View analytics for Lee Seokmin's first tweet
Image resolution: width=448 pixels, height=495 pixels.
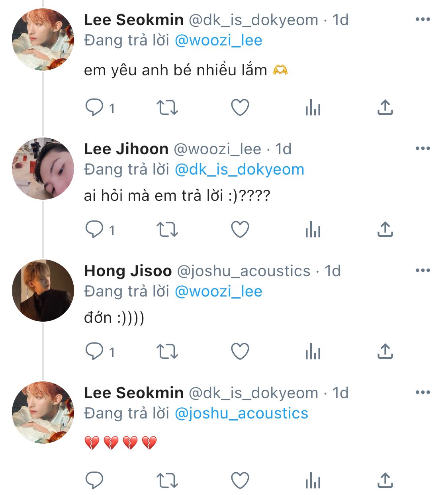pos(313,108)
